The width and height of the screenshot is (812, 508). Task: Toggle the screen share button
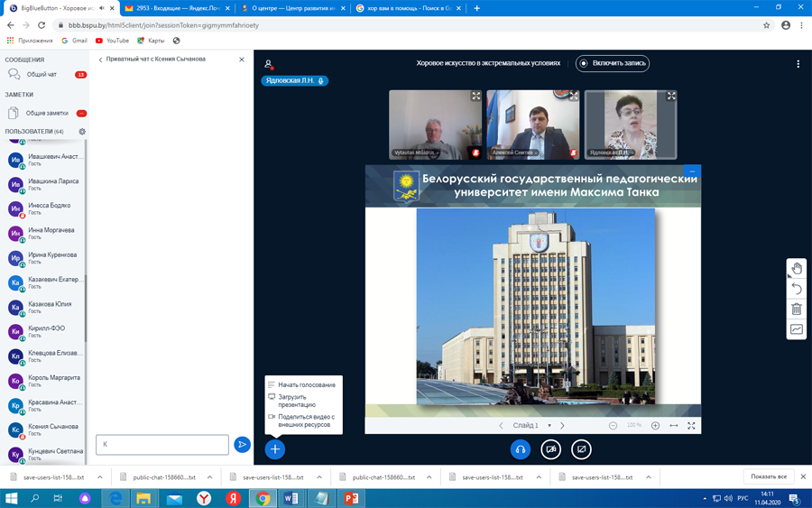(581, 449)
